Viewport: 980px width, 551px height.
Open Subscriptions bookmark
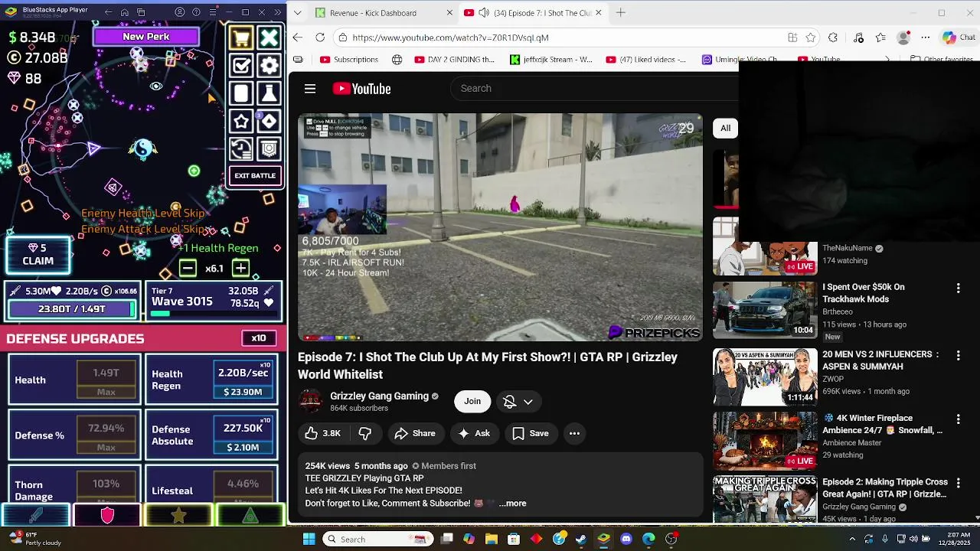tap(349, 60)
